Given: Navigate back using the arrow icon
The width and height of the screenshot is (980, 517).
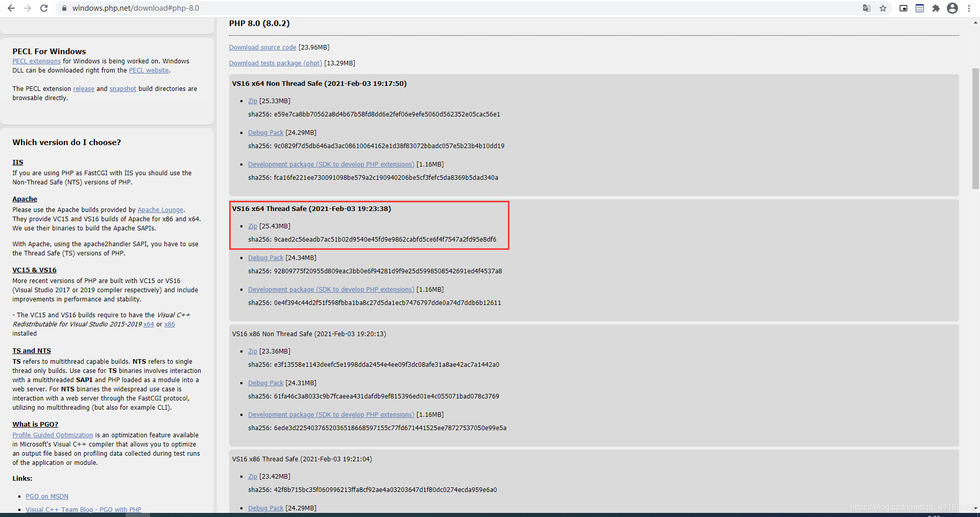Looking at the screenshot, I should [x=11, y=8].
